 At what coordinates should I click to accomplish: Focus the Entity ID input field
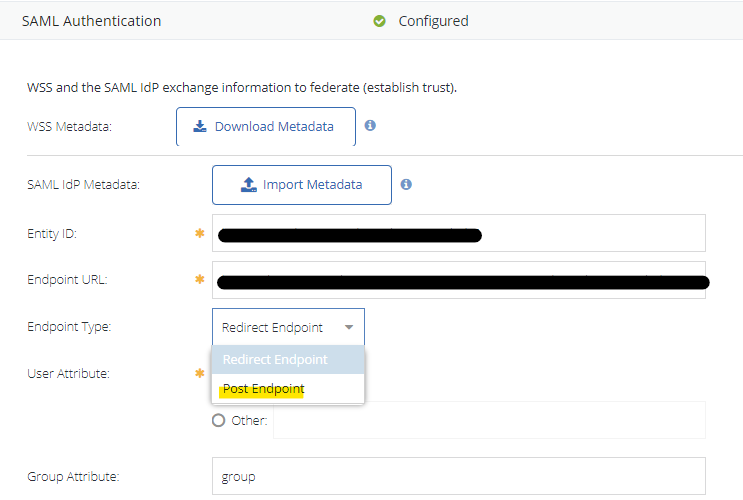coord(590,234)
